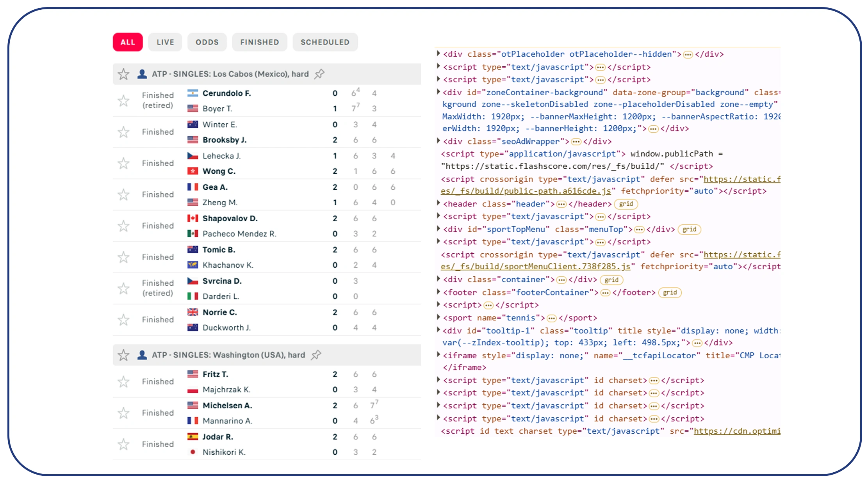Switch to the LIVE tab
Viewport: 868px width, 484px height.
click(165, 42)
